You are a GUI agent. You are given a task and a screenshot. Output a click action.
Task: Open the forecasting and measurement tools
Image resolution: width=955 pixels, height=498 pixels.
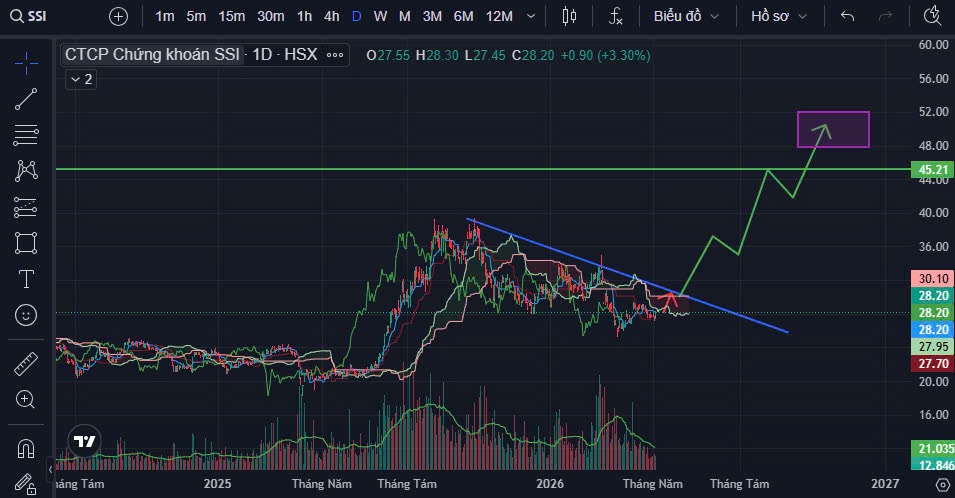26,208
